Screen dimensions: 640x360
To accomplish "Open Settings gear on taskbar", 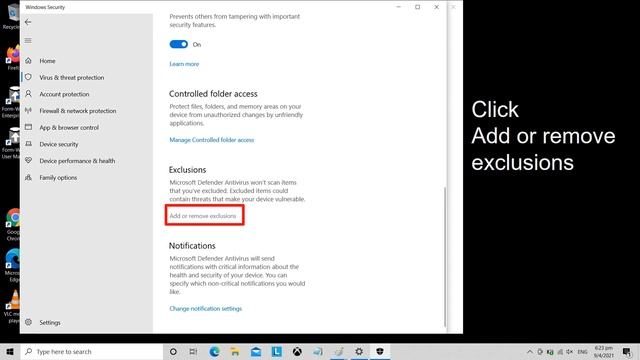I will tap(359, 351).
